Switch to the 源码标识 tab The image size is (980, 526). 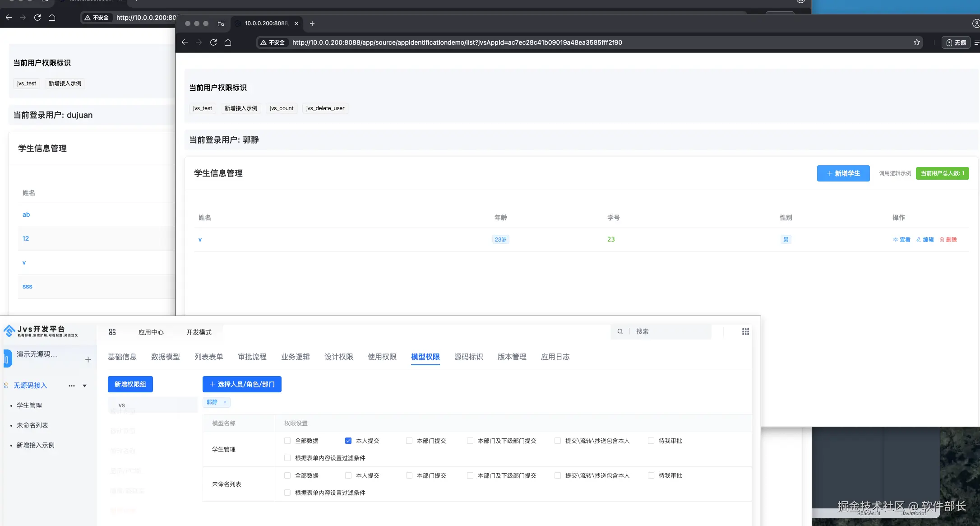[468, 357]
